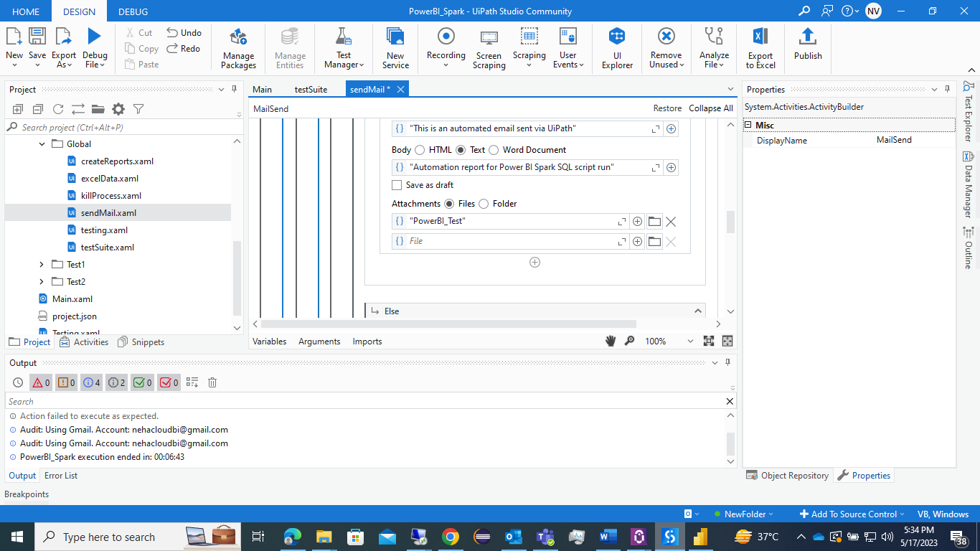The height and width of the screenshot is (551, 980).
Task: Select HTML body radio option
Action: tap(419, 150)
